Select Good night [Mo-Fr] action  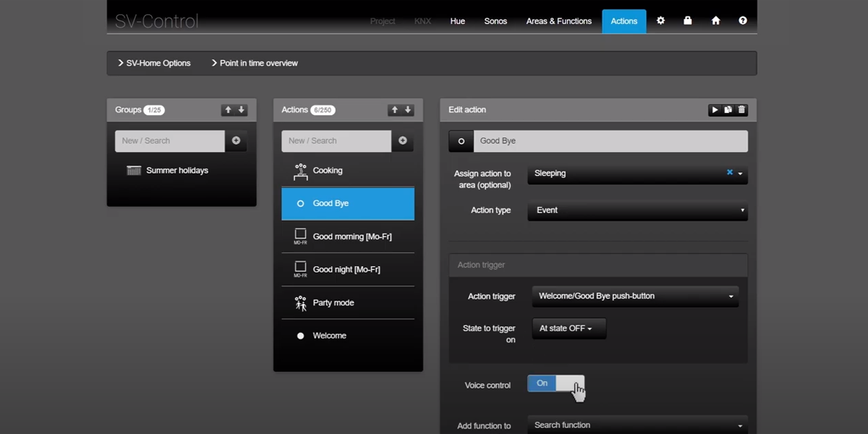[348, 270]
